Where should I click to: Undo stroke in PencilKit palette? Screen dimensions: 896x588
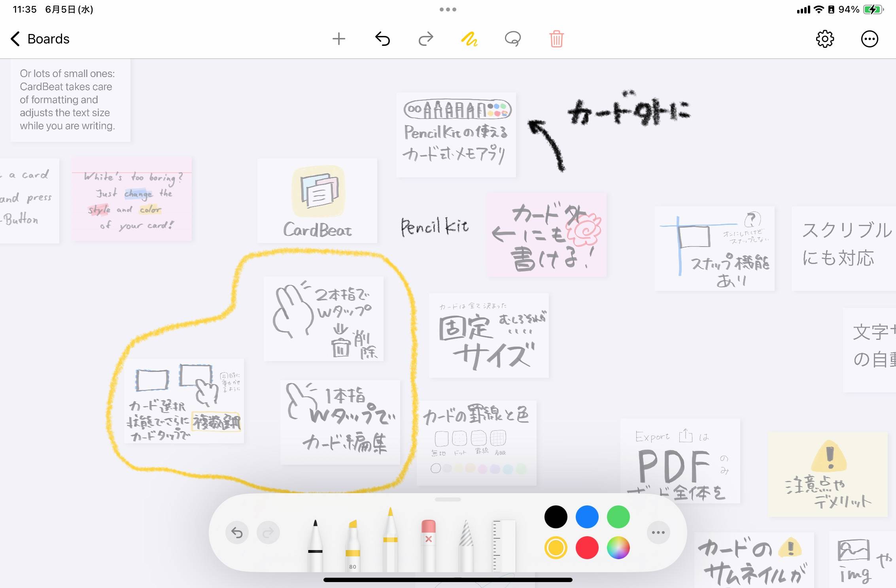237,533
